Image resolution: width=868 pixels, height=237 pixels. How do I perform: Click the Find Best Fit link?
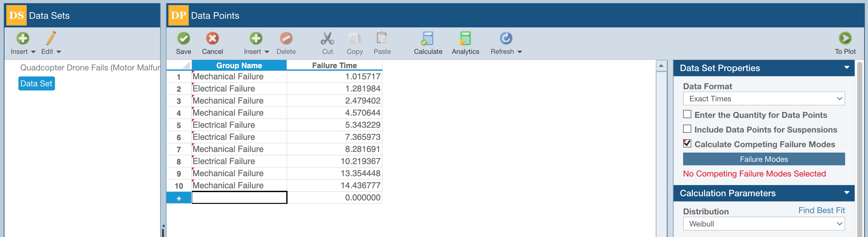point(821,210)
